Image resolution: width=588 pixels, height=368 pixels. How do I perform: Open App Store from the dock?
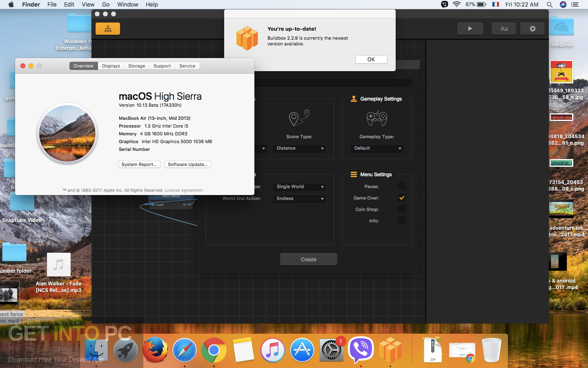point(302,350)
